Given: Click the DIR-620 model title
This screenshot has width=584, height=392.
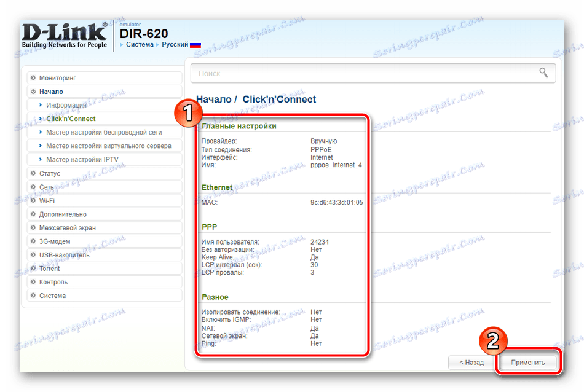Looking at the screenshot, I should pyautogui.click(x=144, y=34).
